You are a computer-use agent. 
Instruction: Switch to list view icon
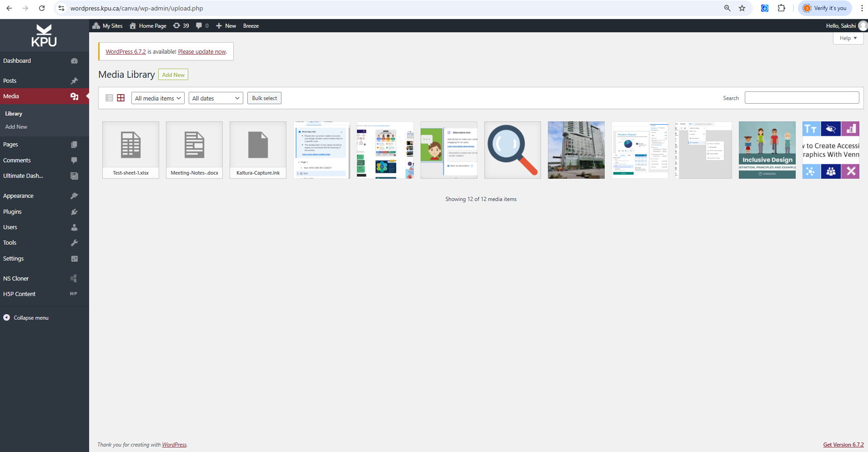109,98
